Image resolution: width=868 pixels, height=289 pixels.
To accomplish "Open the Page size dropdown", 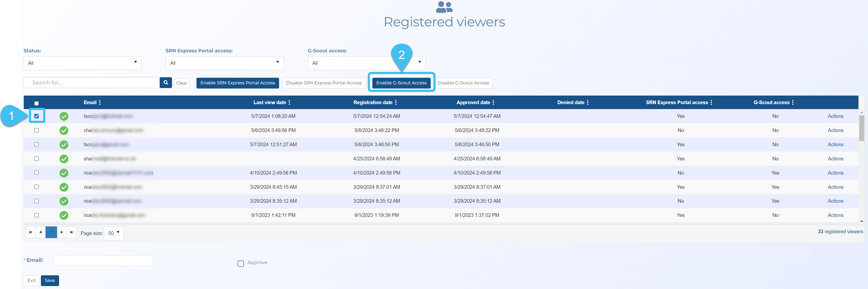I will tap(114, 233).
